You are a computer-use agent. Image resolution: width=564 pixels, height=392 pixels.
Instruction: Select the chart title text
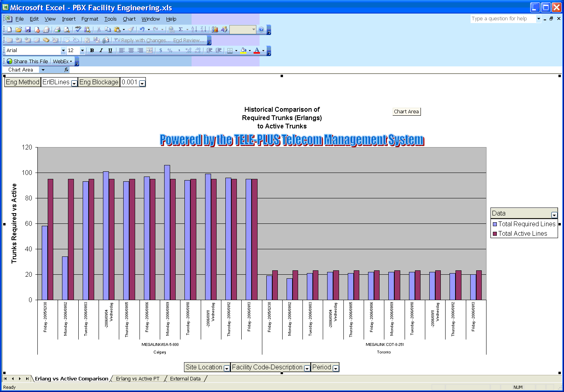[282, 118]
